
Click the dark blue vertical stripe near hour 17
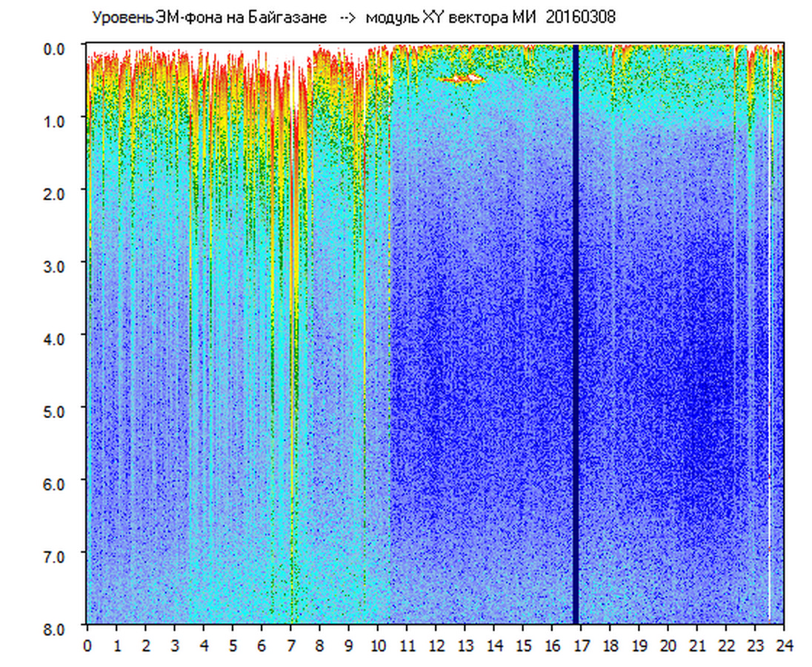(576, 333)
